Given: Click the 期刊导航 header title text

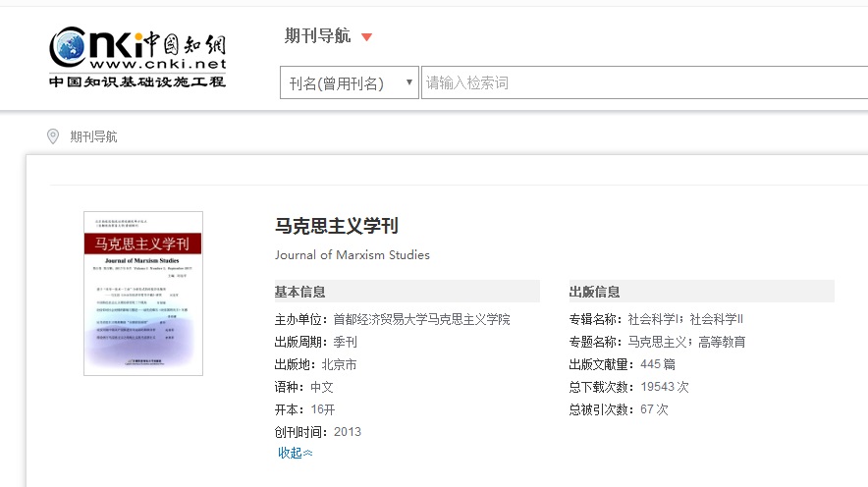Looking at the screenshot, I should pyautogui.click(x=318, y=36).
